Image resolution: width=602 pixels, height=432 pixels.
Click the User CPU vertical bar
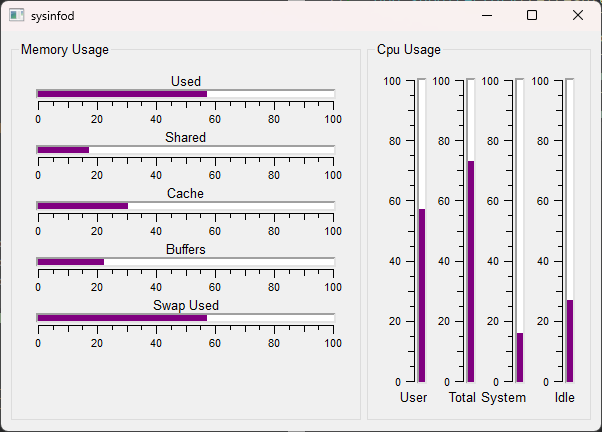point(422,230)
